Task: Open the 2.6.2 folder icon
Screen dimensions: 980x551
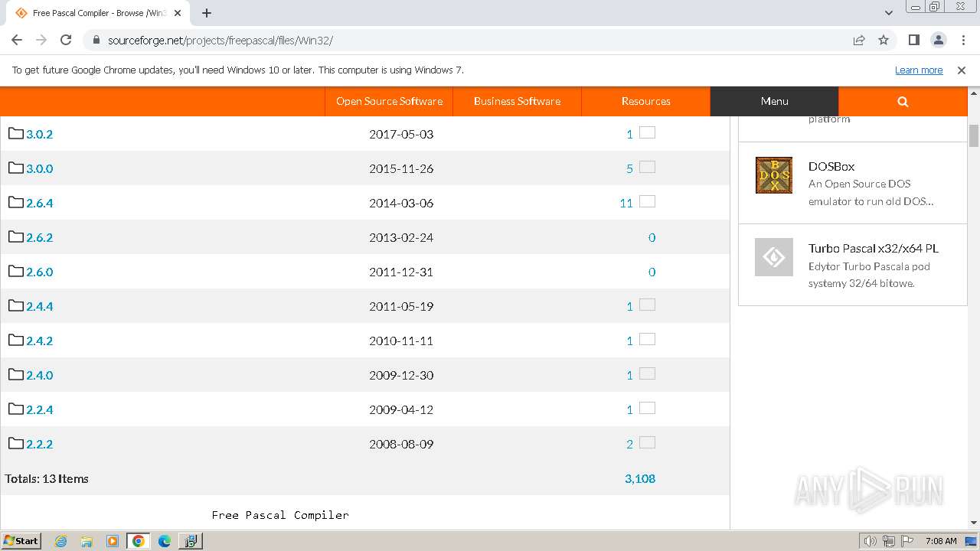Action: 16,236
